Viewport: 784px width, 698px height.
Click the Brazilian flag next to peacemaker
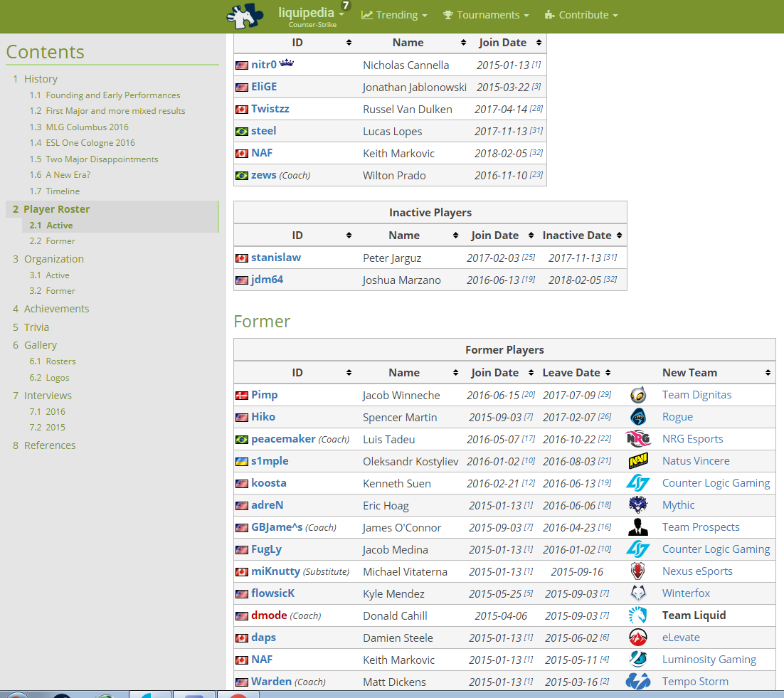241,440
